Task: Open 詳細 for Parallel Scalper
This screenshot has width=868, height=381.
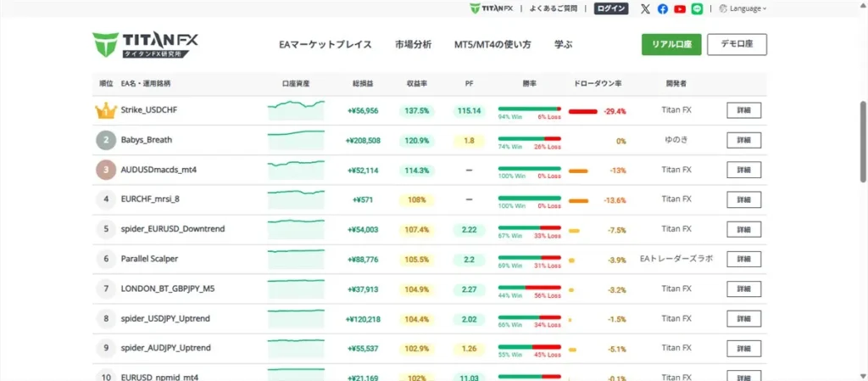Action: [743, 259]
